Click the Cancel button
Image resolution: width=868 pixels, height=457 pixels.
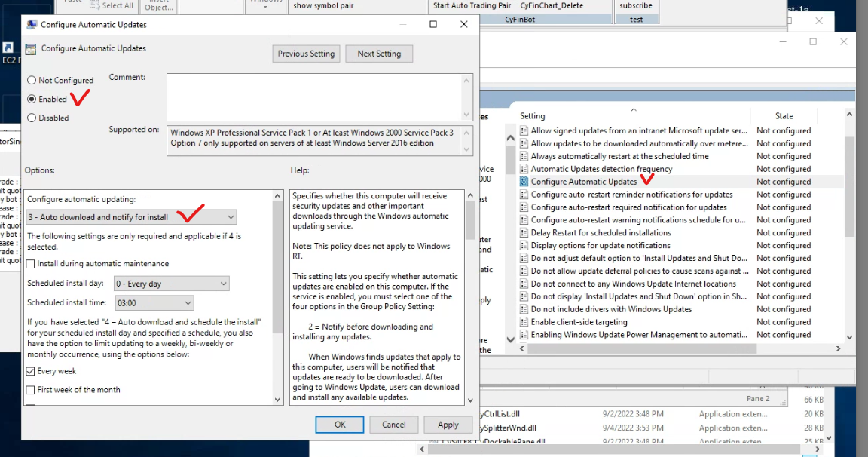point(393,425)
